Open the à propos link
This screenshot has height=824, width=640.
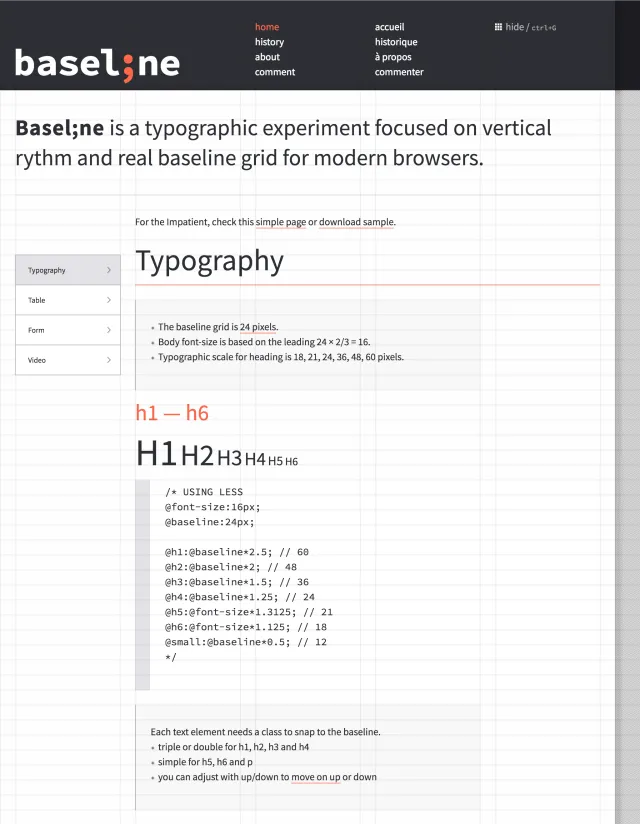pos(393,57)
